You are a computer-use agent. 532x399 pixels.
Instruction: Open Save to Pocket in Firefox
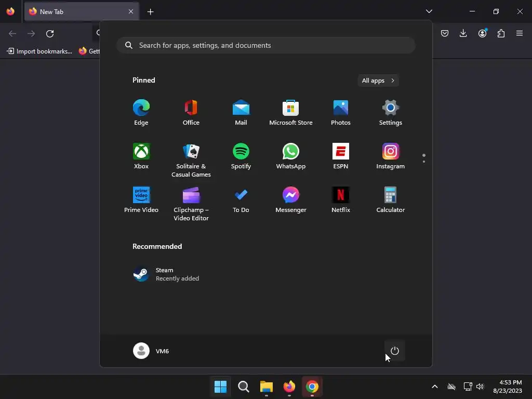point(445,33)
